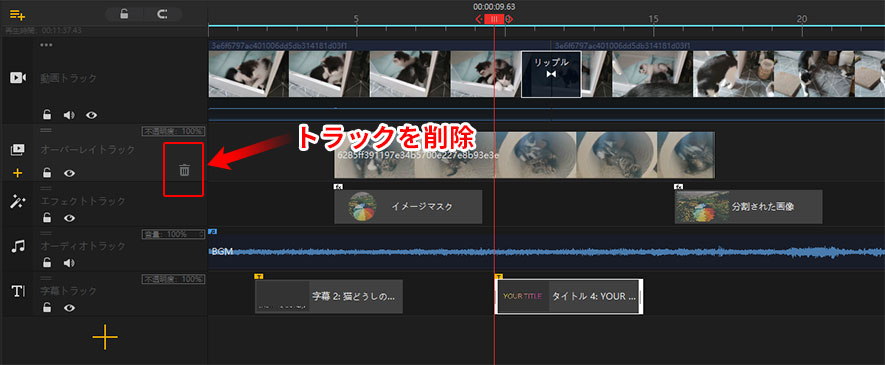The image size is (885, 365).
Task: Click subtitle track opacity 100% field
Action: pos(173,279)
